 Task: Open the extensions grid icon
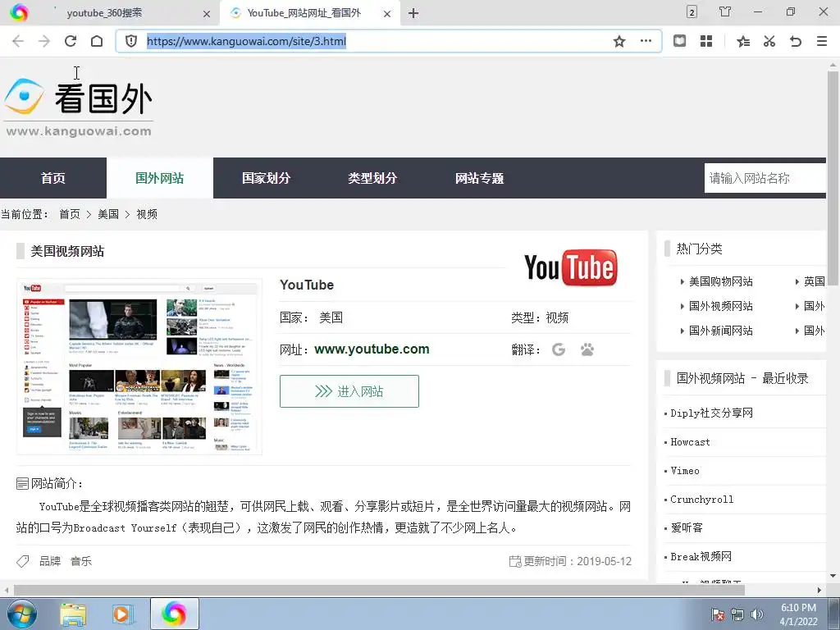(706, 41)
